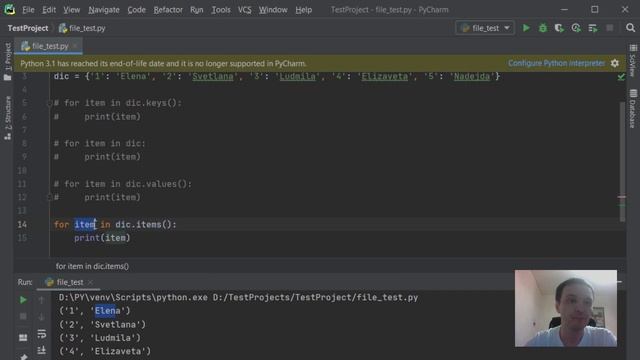640x360 pixels.
Task: Run file_test with coverage icon
Action: 559,28
